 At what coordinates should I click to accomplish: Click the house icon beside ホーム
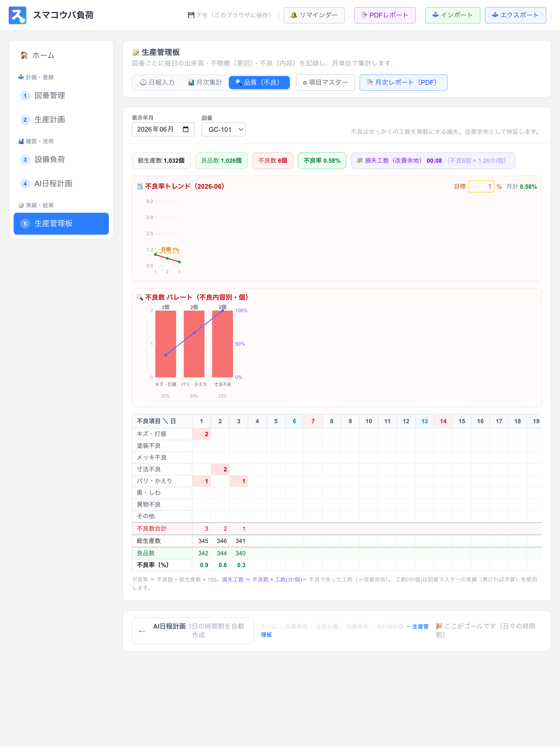pyautogui.click(x=24, y=56)
